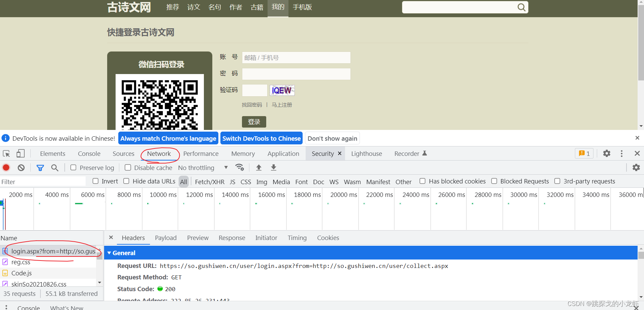
Task: View the request Timing tab
Action: tap(297, 238)
